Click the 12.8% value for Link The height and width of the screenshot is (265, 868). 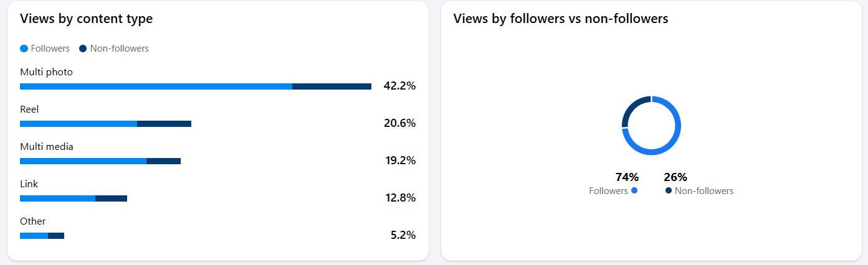(401, 198)
